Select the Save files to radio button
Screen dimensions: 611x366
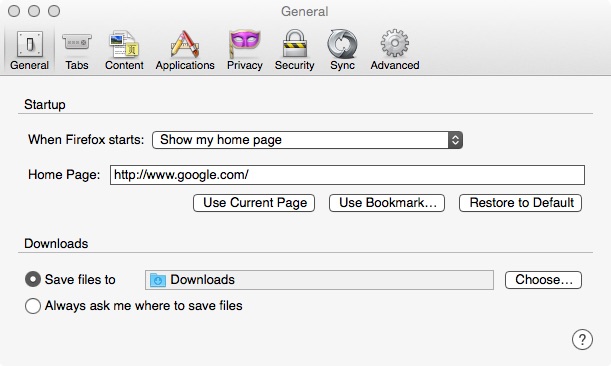click(33, 279)
